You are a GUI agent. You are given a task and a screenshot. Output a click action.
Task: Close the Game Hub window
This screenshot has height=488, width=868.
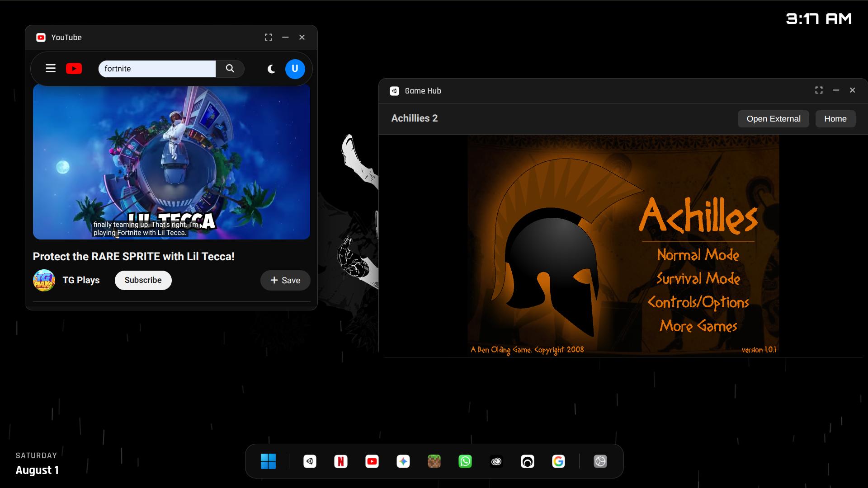point(853,90)
